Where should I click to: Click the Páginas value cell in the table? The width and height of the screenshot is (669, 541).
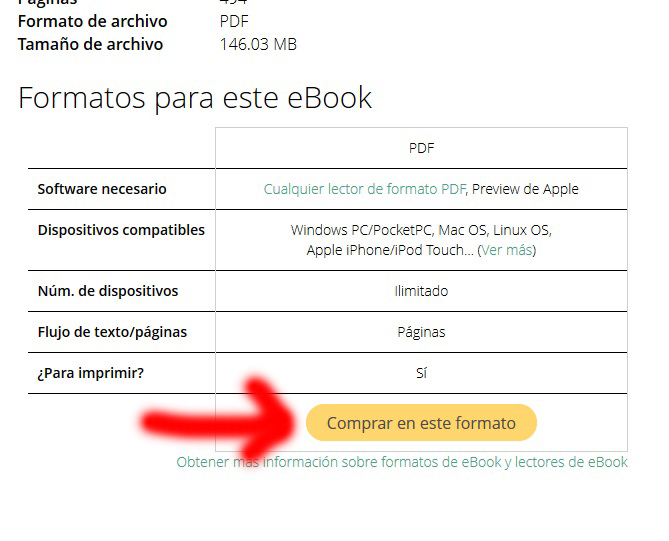[421, 332]
